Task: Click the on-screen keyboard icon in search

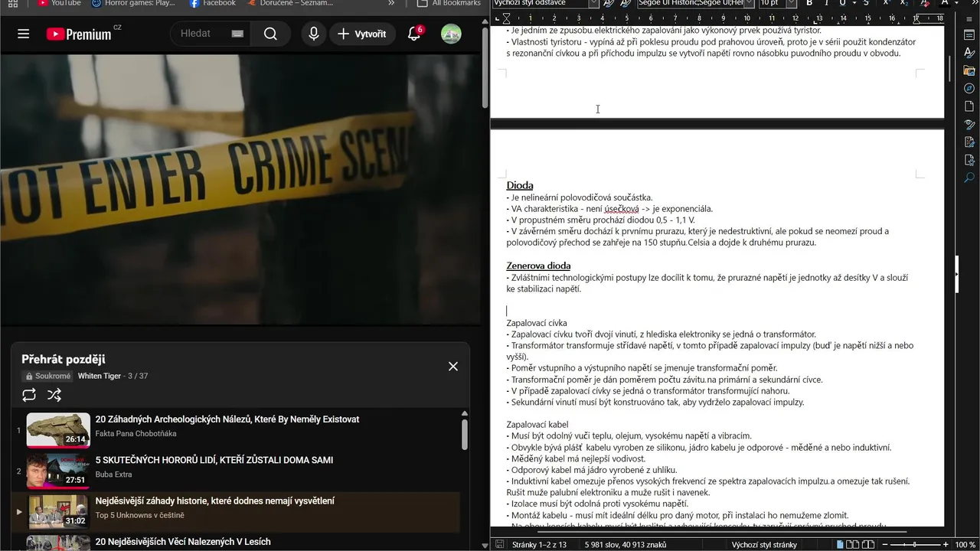Action: coord(237,34)
